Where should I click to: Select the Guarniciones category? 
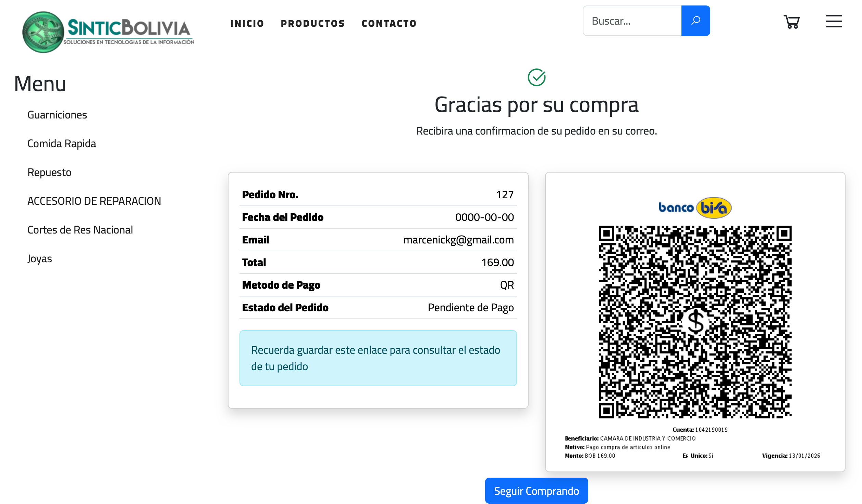point(57,115)
